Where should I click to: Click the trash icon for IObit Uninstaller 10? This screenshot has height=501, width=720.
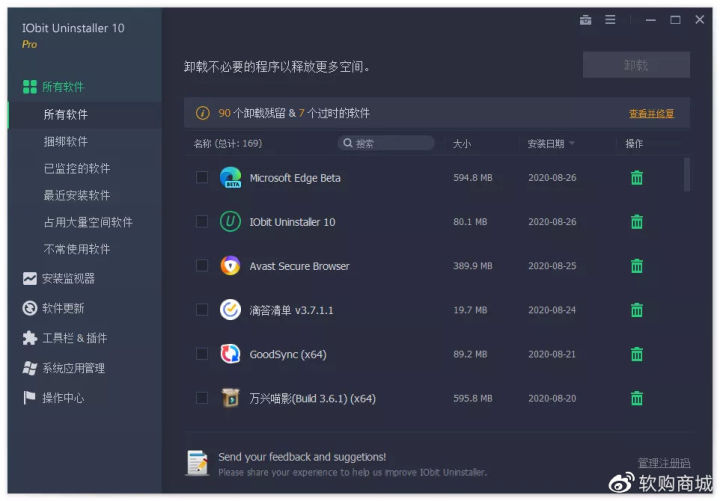636,221
